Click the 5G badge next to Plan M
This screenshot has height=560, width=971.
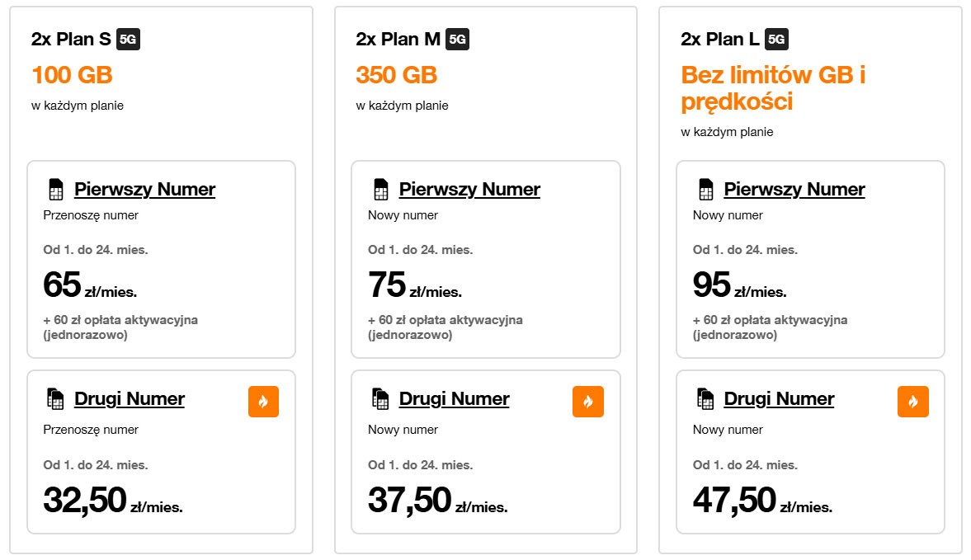[x=457, y=39]
